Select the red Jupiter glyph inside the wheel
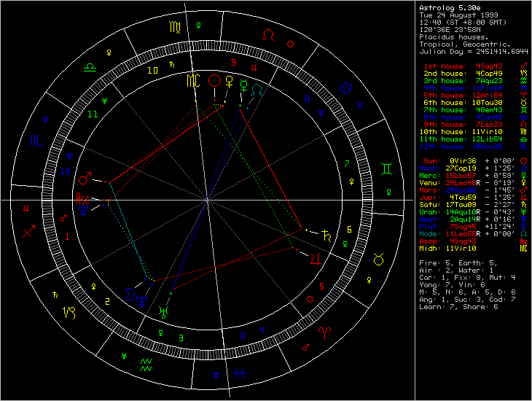The width and height of the screenshot is (532, 401). 315,258
